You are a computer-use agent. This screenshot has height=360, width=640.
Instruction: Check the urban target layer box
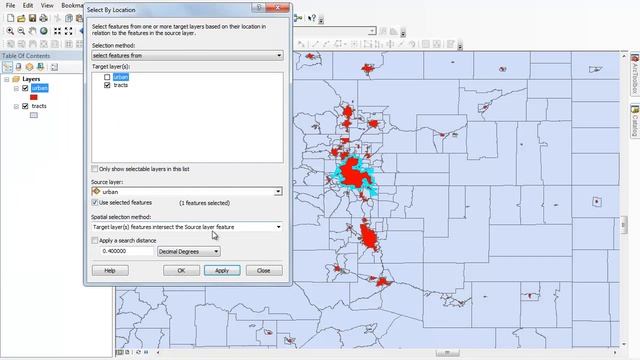coord(107,77)
